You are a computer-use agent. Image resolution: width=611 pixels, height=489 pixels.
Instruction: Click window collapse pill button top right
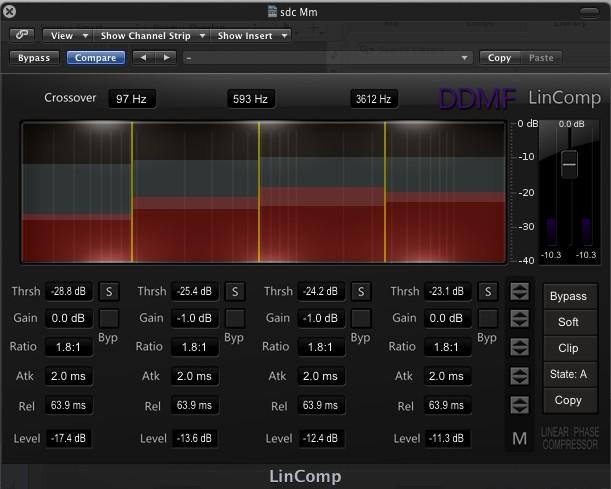click(x=590, y=12)
